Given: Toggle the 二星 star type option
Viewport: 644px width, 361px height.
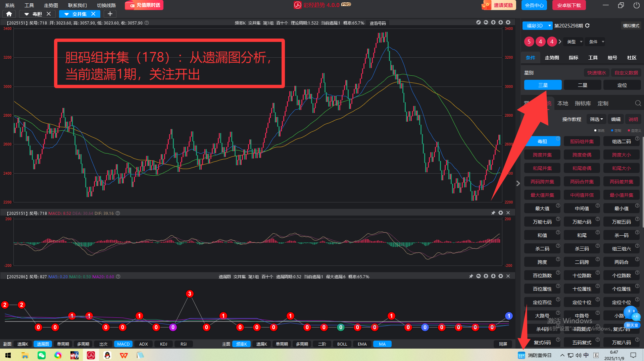Looking at the screenshot, I should click(x=582, y=85).
